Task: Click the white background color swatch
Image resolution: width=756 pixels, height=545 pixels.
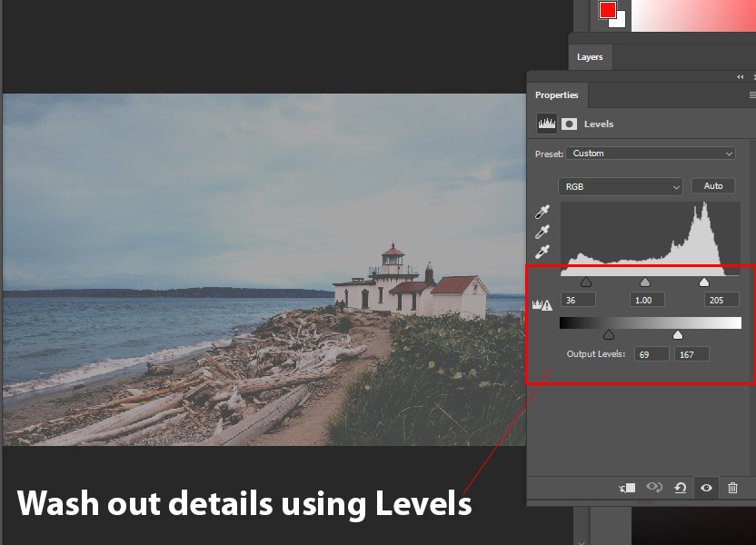Action: [x=621, y=22]
